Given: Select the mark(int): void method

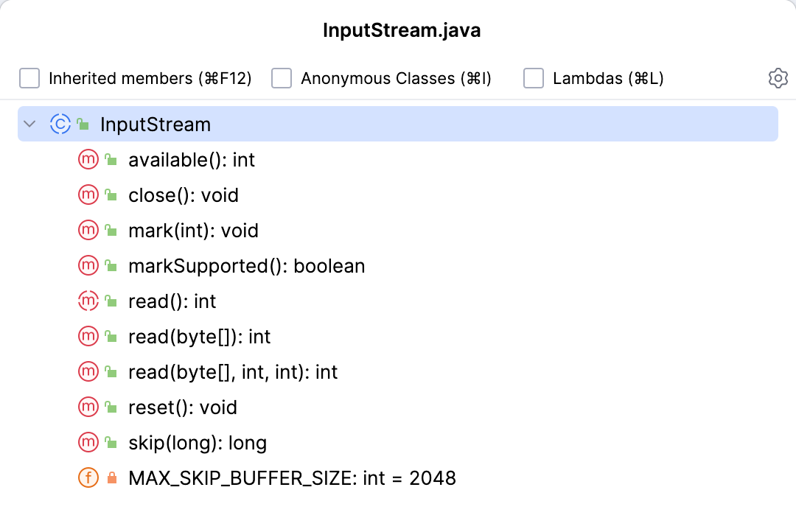Looking at the screenshot, I should click(x=193, y=231).
